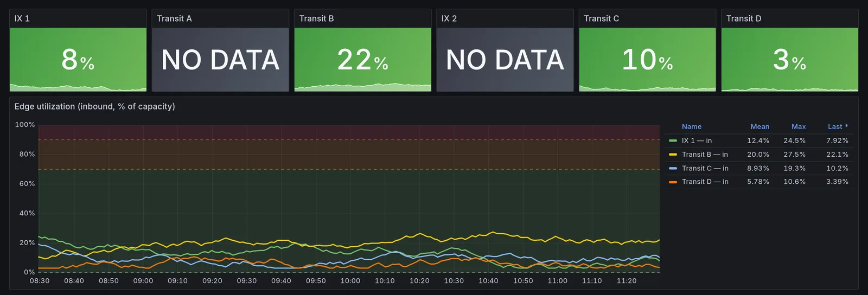This screenshot has height=295, width=868.
Task: Click the 11:20 time axis label
Action: pyautogui.click(x=627, y=281)
